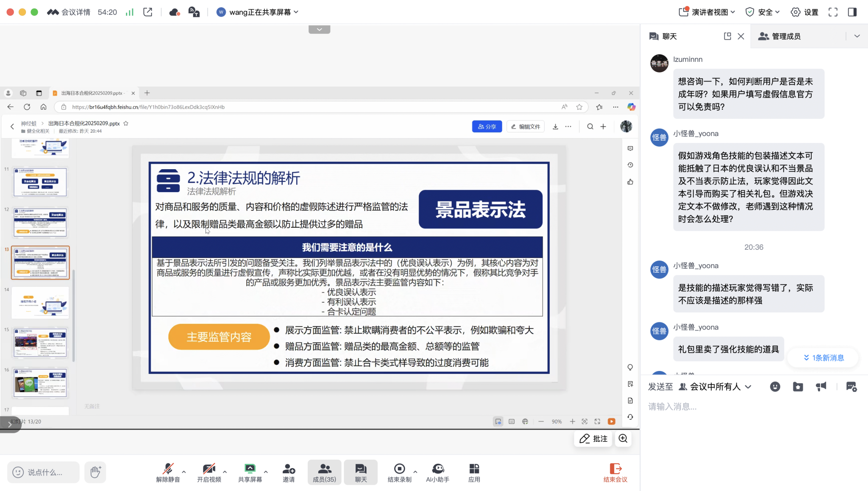Stop recording with 结束录制
868x491 pixels.
coord(399,472)
